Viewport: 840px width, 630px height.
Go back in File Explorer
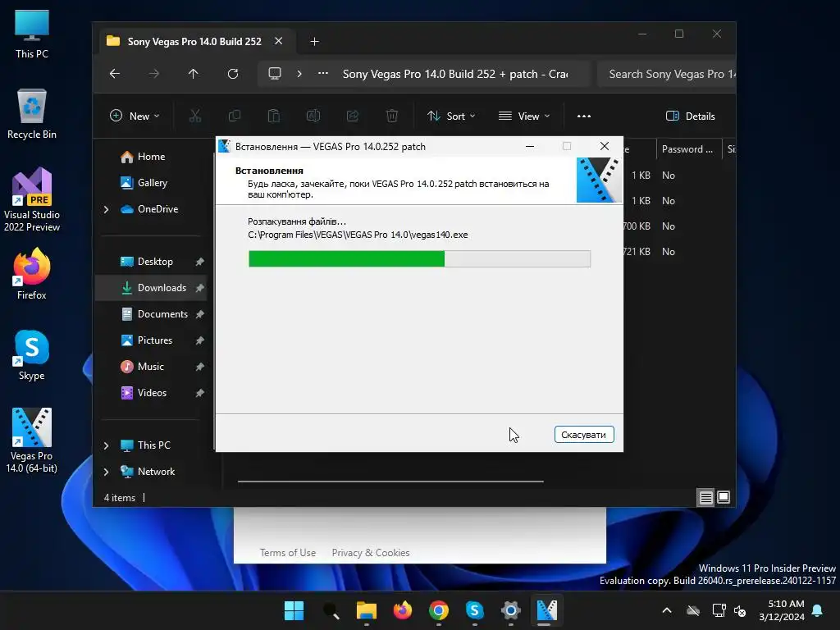115,73
